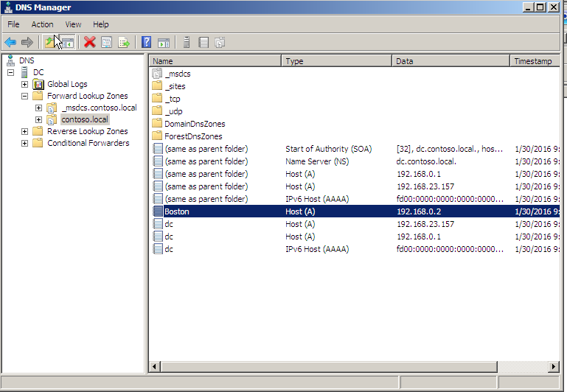Image resolution: width=567 pixels, height=392 pixels.
Task: Click the Forward arrow toolbar icon
Action: (x=27, y=43)
